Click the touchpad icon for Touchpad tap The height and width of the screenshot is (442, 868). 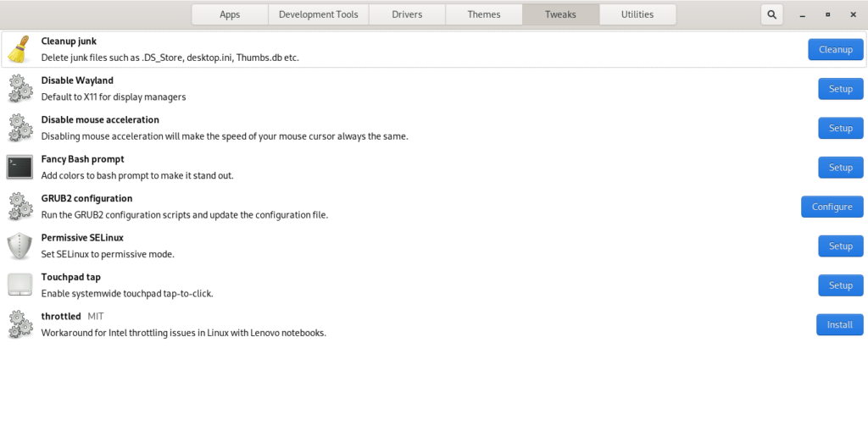tap(19, 285)
